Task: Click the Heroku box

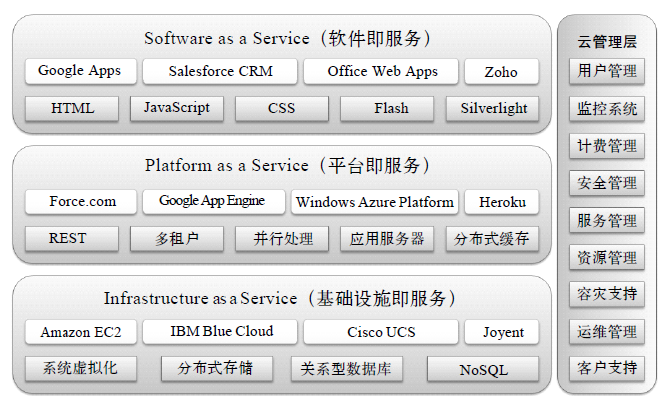Action: (502, 202)
